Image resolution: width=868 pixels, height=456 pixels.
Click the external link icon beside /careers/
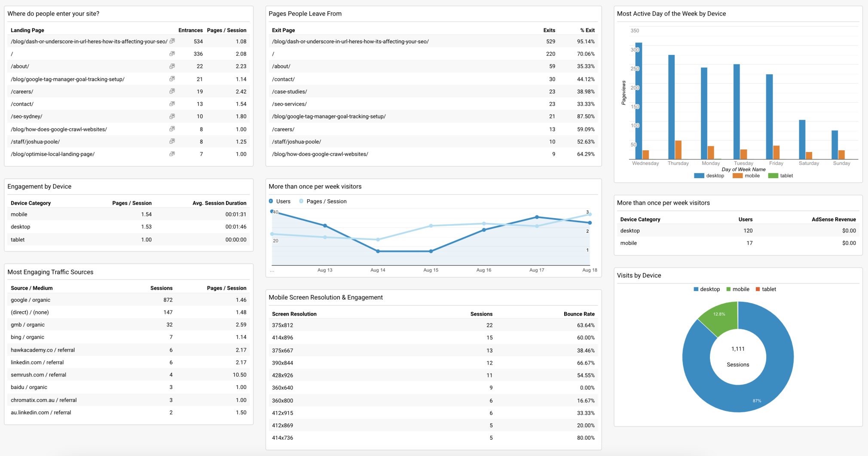172,91
